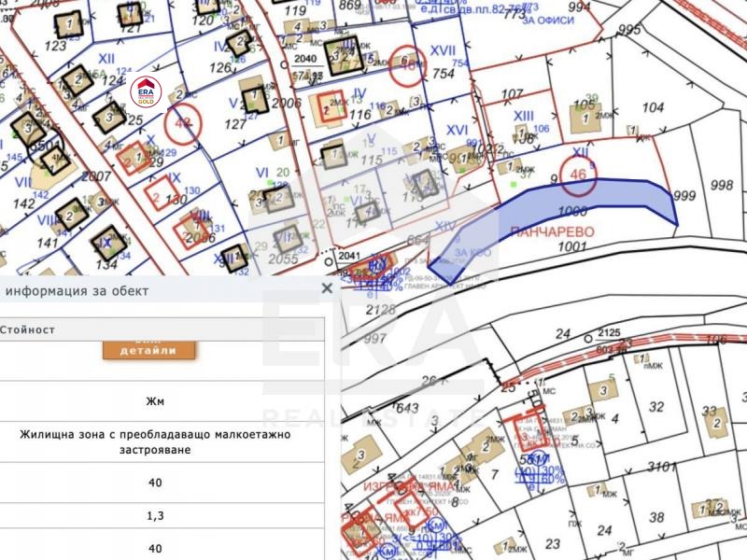Click the ПАНЧАРЕВО map label
The width and height of the screenshot is (747, 560).
[x=551, y=230]
